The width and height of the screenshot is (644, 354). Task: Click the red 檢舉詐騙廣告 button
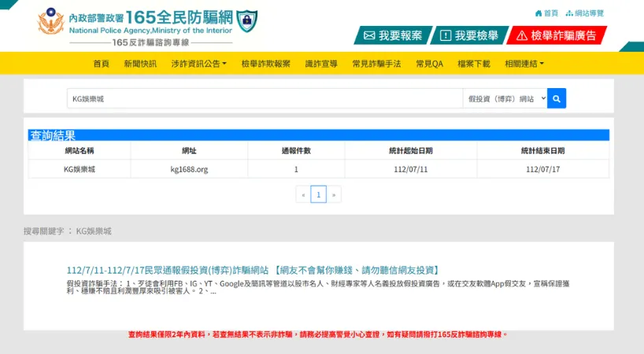click(557, 35)
